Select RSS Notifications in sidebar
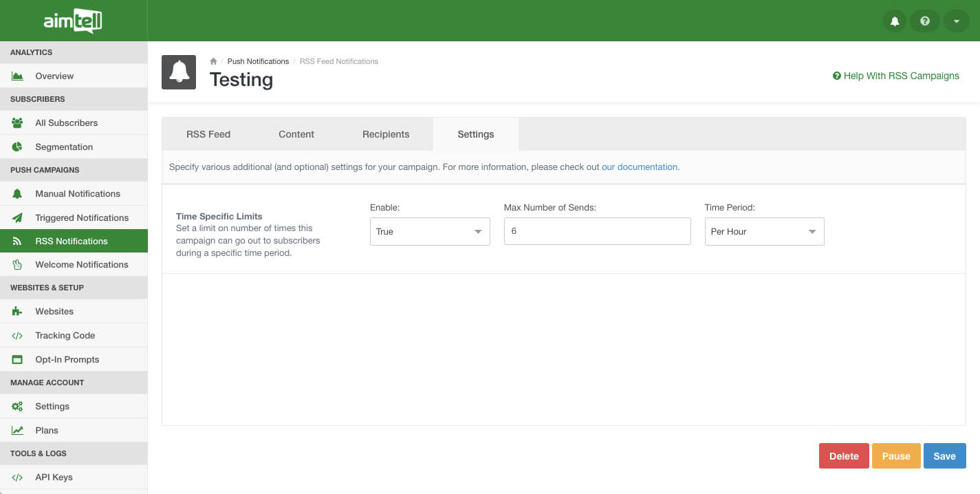Screen dimensions: 980x494 (x=74, y=241)
